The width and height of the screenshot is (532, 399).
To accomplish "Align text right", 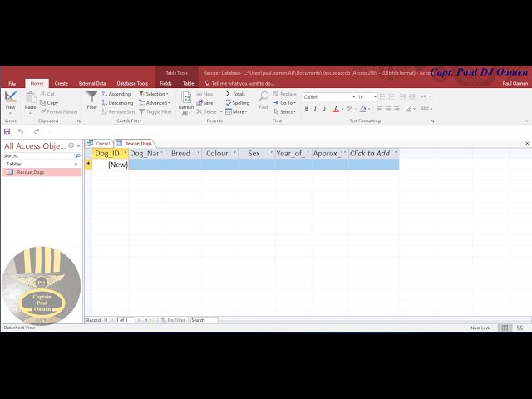I will click(397, 109).
